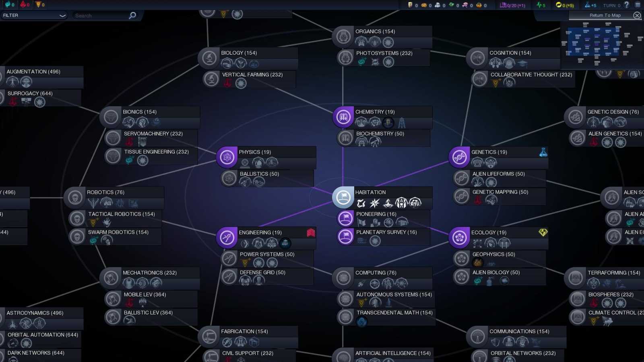The width and height of the screenshot is (644, 362).
Task: Choose BALLISTICS (50) tech
Action: point(267,178)
